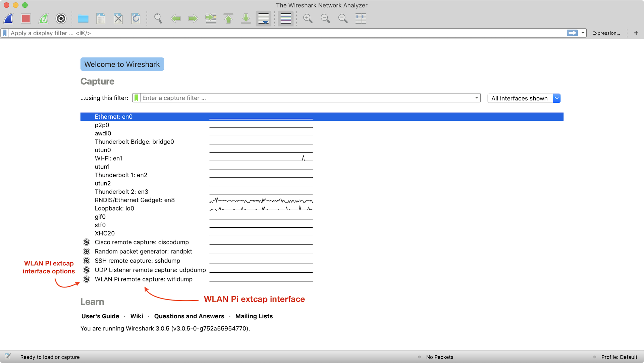
Task: Open randpkt extcap options gear
Action: click(x=87, y=252)
